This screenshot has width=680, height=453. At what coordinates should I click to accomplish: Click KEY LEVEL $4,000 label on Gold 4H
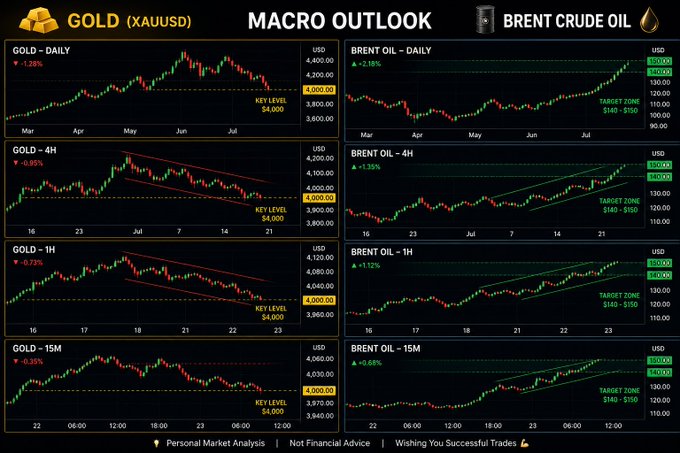pos(271,214)
